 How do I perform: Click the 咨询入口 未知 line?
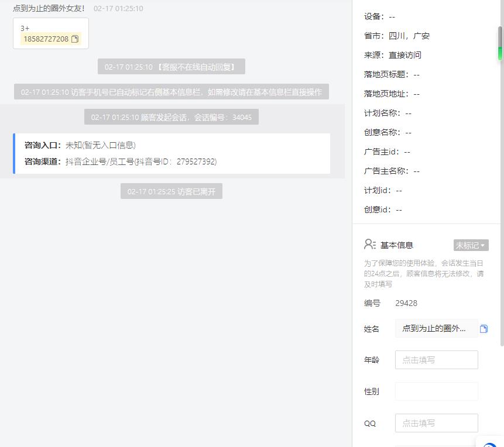[x=80, y=145]
